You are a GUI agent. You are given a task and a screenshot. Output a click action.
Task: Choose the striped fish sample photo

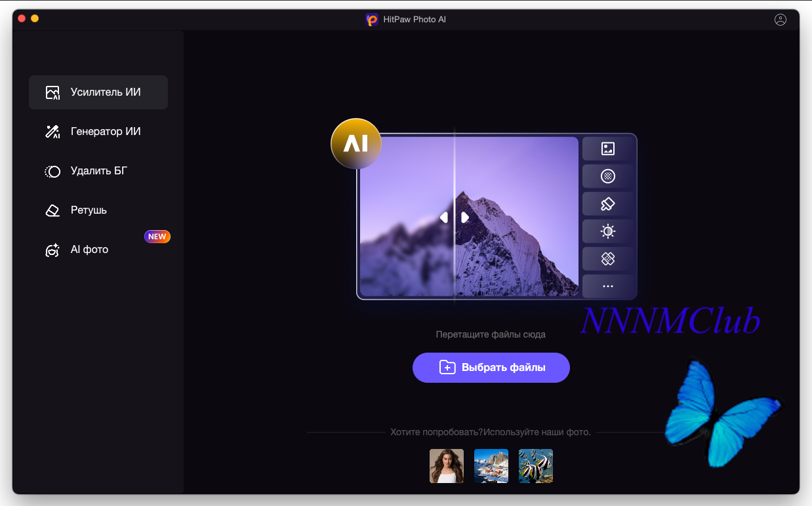pyautogui.click(x=535, y=466)
